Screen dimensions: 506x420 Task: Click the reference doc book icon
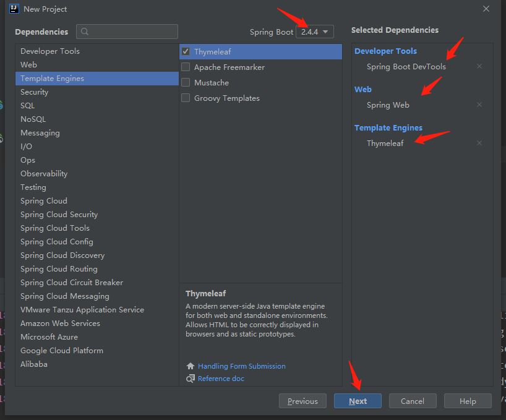pos(191,379)
